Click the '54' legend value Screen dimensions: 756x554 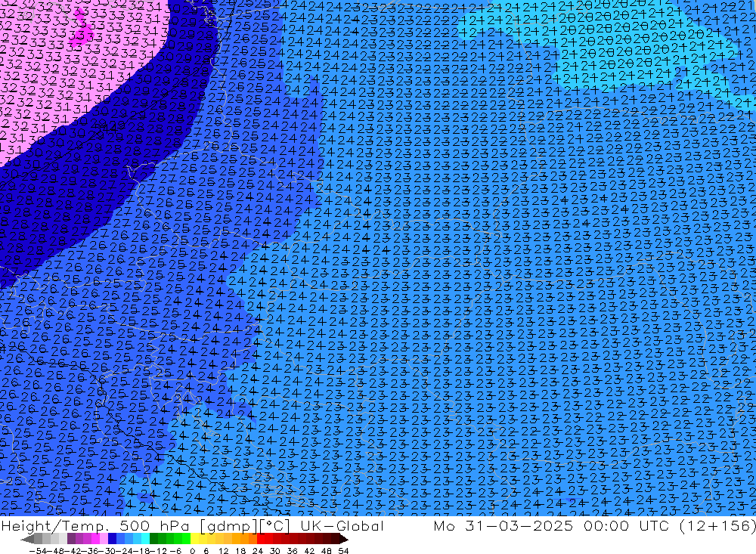[x=343, y=551]
